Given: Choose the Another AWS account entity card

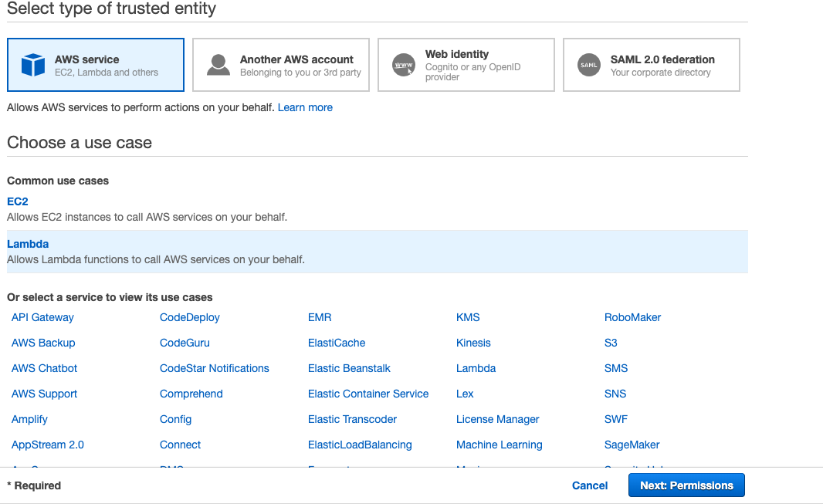Looking at the screenshot, I should point(281,65).
